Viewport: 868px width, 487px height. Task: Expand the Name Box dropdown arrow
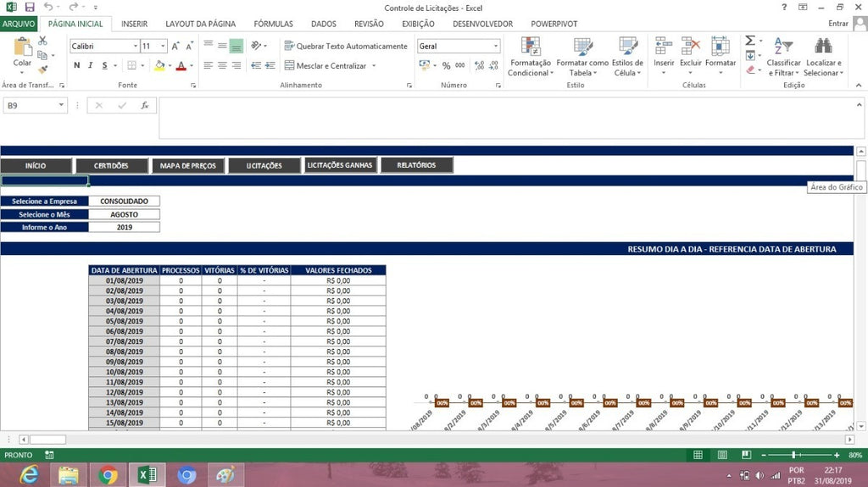coord(61,105)
